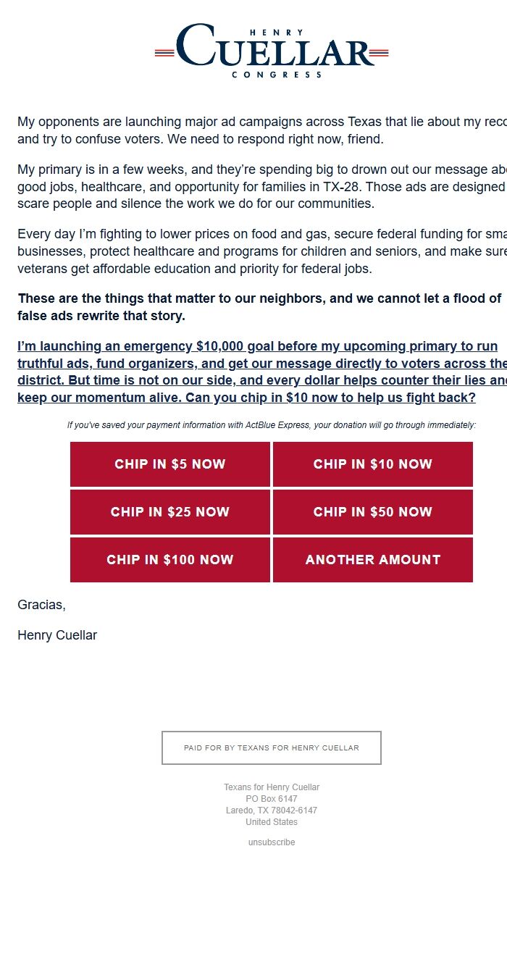Click the "Henry Cuellar" signature text

57,635
